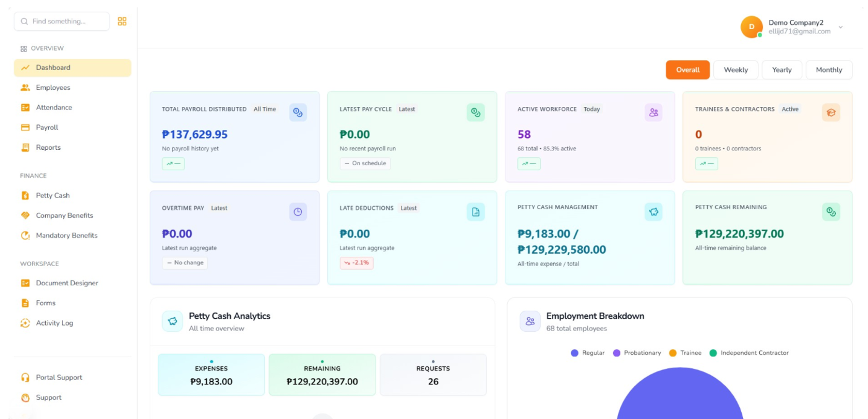The width and height of the screenshot is (868, 419).
Task: Click the Portal Support headset icon
Action: click(25, 378)
